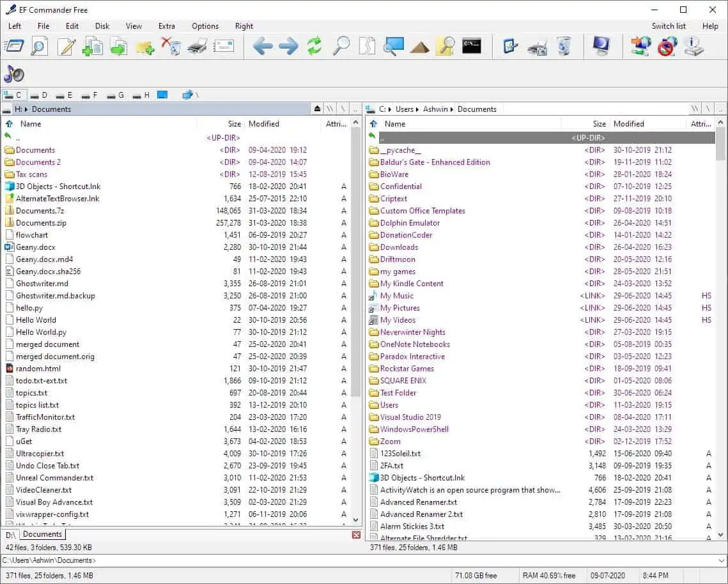The width and height of the screenshot is (728, 584).
Task: Switch to drive C button
Action: coord(13,95)
